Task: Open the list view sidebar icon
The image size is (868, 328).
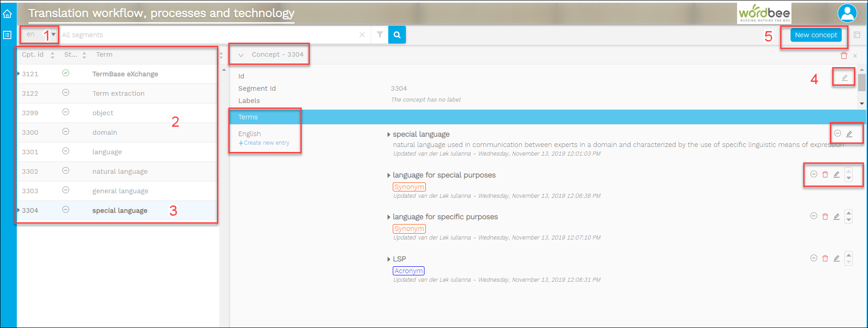Action: 7,35
